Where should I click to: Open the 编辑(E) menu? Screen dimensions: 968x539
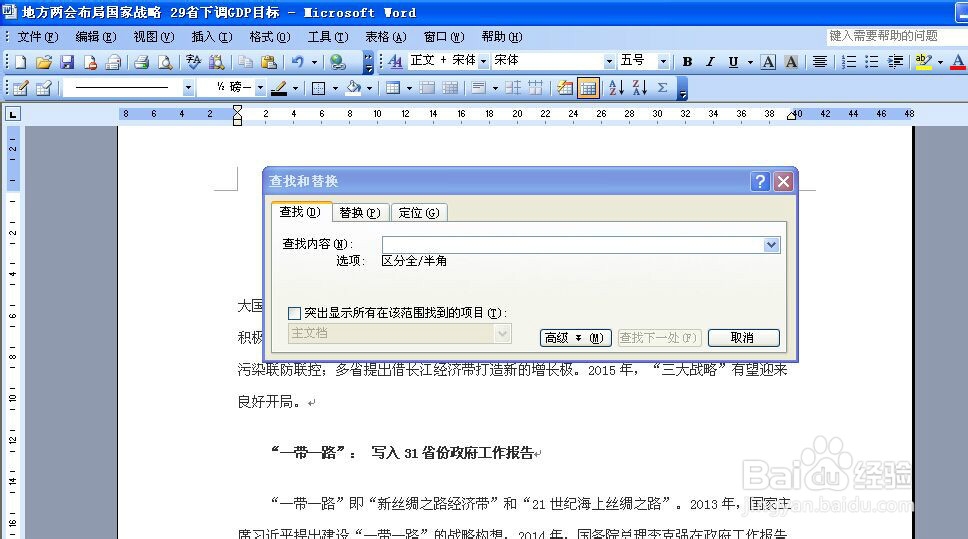96,37
